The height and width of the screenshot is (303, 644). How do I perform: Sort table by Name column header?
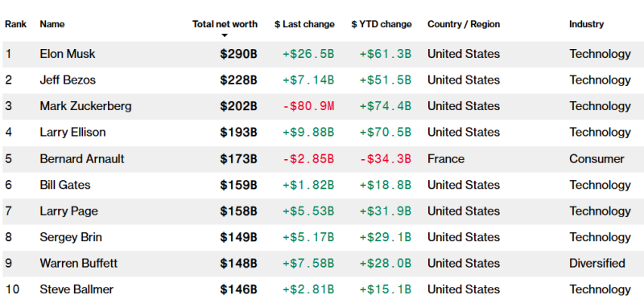(x=52, y=24)
